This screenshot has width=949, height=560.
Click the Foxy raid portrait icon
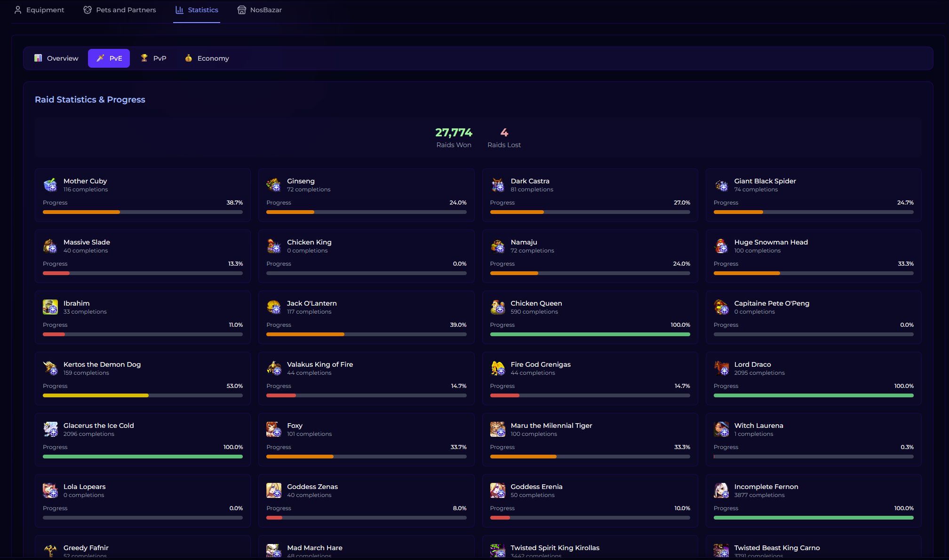pyautogui.click(x=274, y=429)
